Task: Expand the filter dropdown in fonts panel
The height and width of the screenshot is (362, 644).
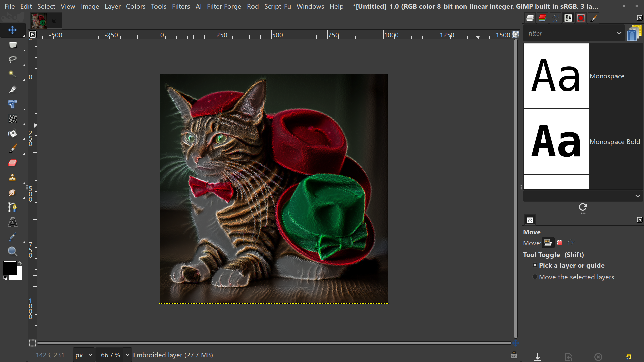Action: pos(619,33)
